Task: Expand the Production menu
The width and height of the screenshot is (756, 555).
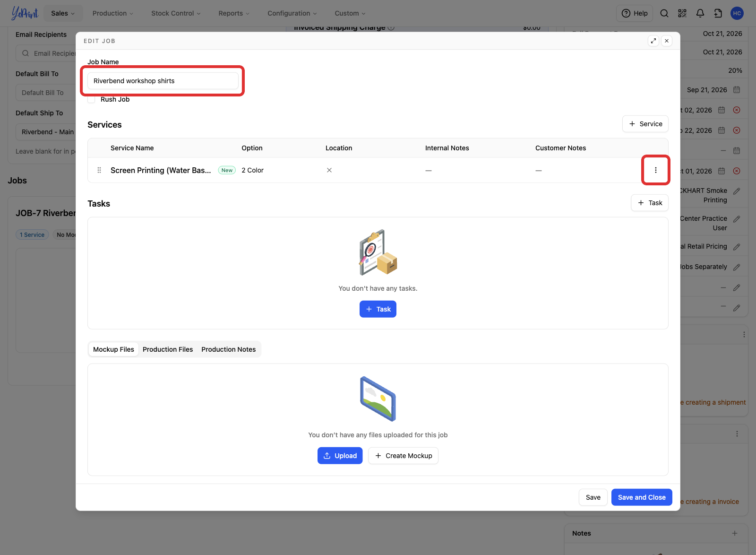Action: click(113, 13)
